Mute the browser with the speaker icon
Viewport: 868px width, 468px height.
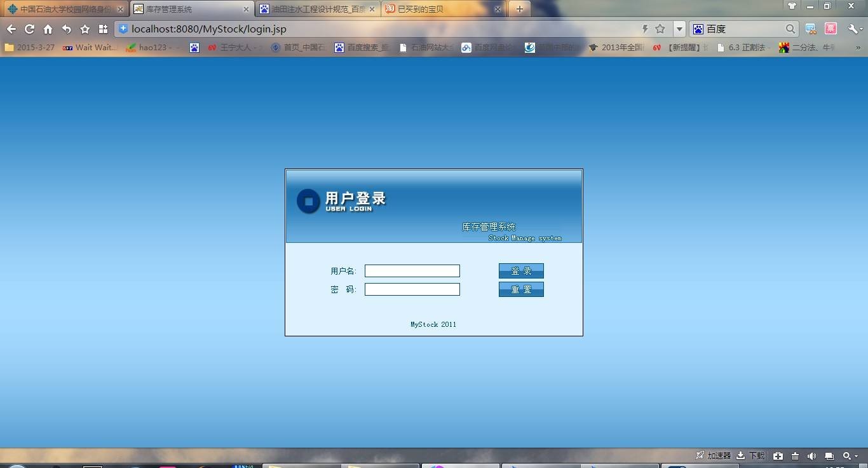[x=811, y=455]
